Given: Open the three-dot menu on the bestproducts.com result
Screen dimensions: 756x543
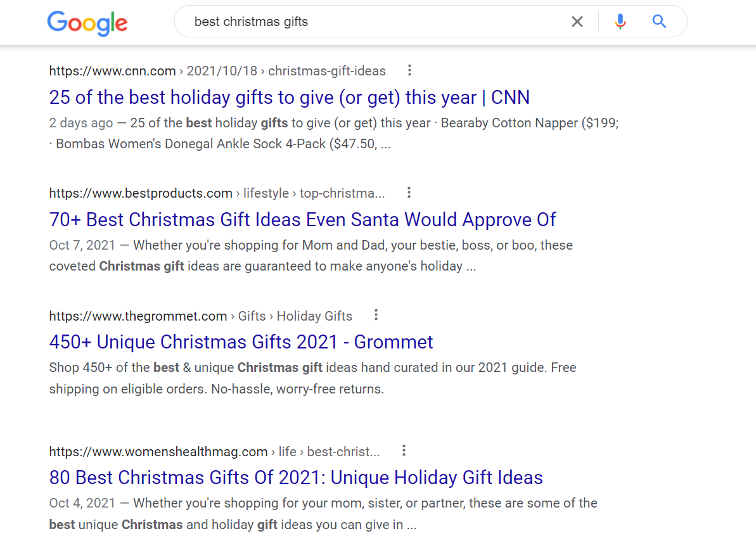Looking at the screenshot, I should (409, 192).
